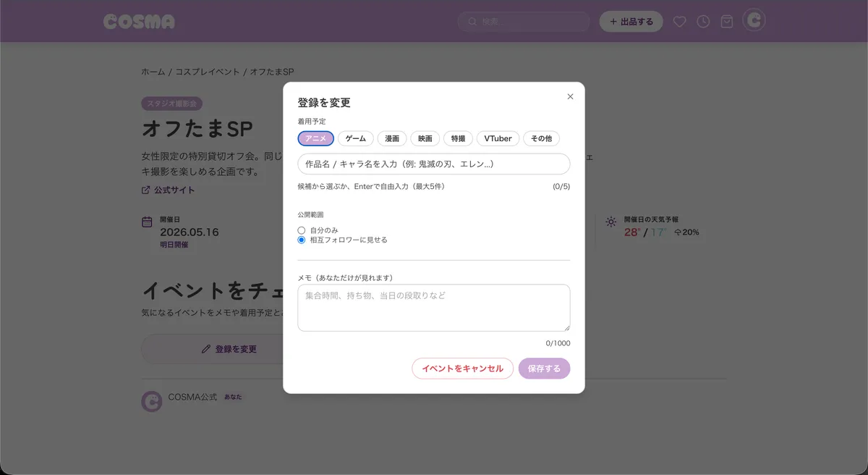Focus the 作品名 / キャラ名 input field
This screenshot has height=475, width=868.
point(434,164)
